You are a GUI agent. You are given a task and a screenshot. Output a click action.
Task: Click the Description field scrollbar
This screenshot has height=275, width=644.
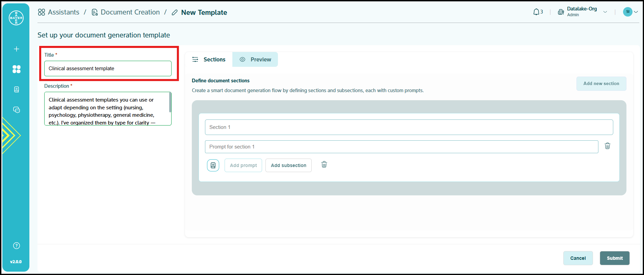(170, 103)
